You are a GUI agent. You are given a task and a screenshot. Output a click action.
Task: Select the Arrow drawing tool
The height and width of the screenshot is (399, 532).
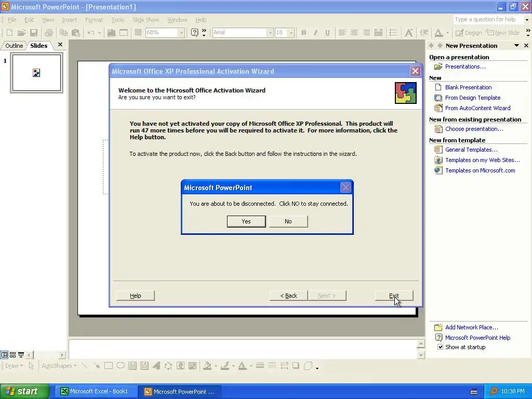[x=97, y=366]
